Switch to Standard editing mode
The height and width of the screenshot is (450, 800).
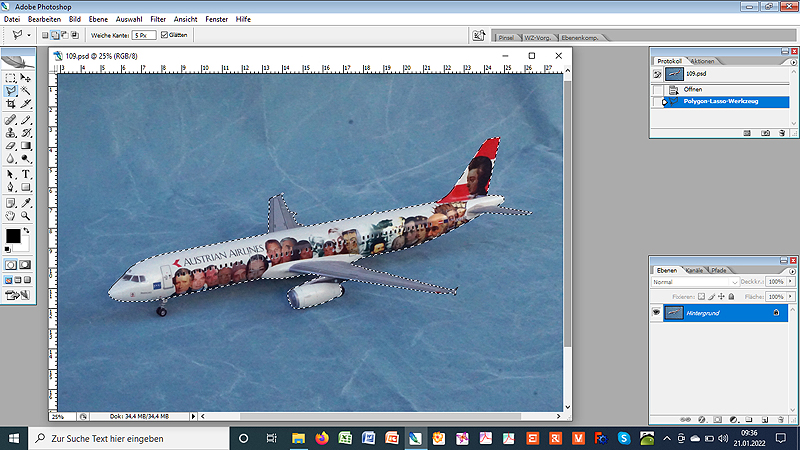coord(11,265)
